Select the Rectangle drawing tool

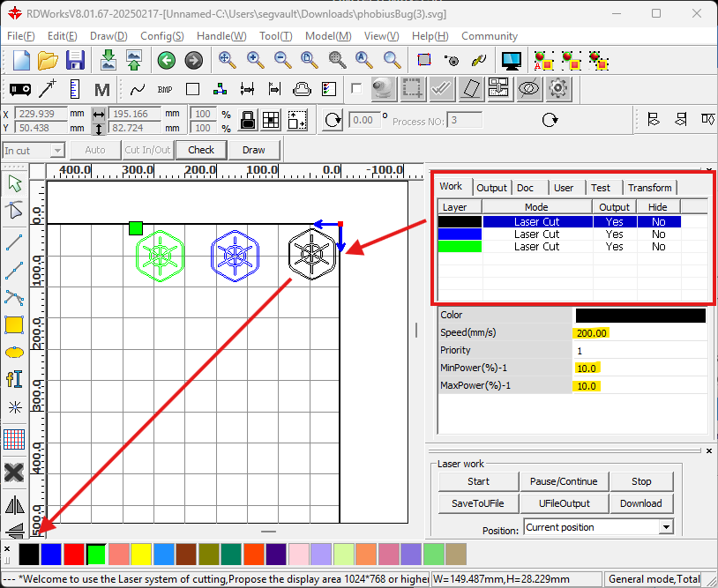point(14,325)
